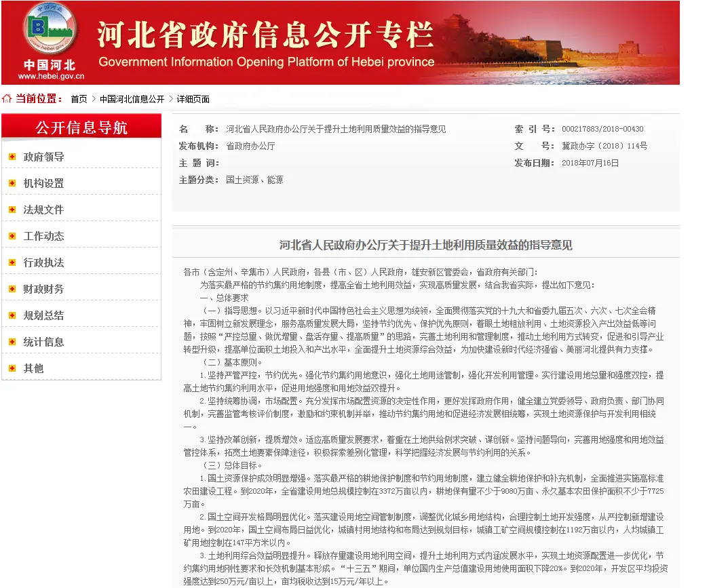The image size is (711, 588).
Task: Open 行政执法 in the sidebar navigation
Action: pos(43,262)
